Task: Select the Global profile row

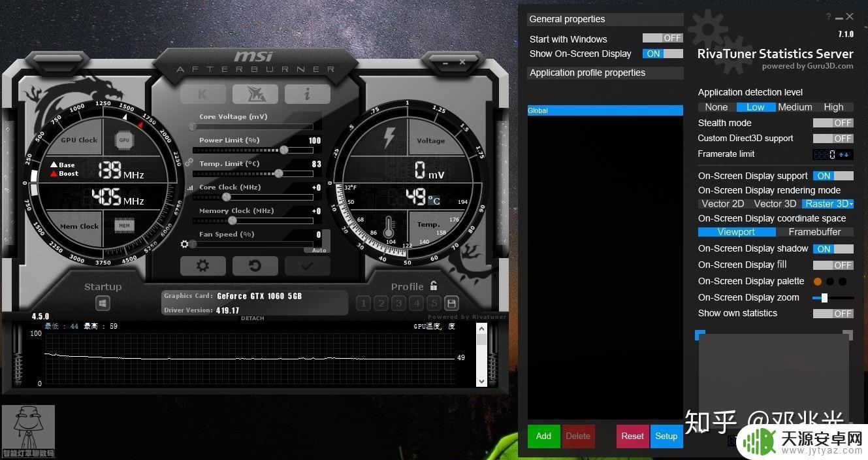Action: [605, 110]
